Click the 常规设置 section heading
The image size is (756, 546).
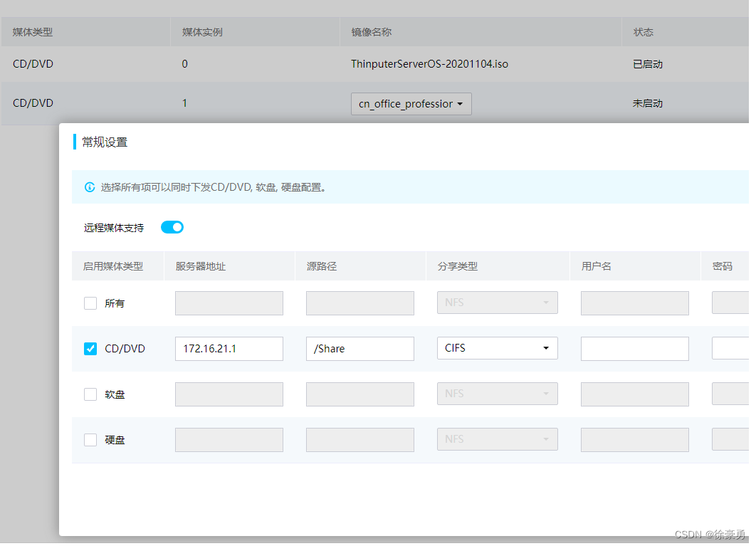(x=105, y=142)
